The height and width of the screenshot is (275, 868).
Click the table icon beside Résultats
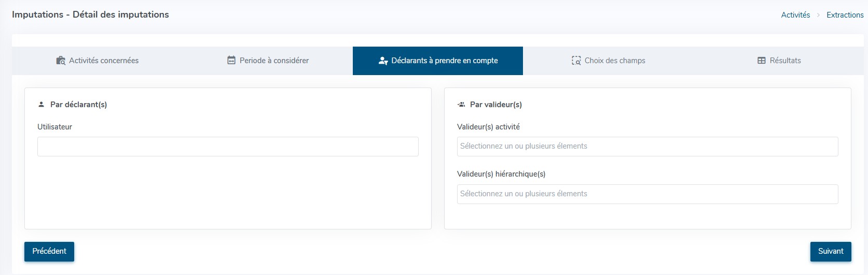[x=761, y=61]
